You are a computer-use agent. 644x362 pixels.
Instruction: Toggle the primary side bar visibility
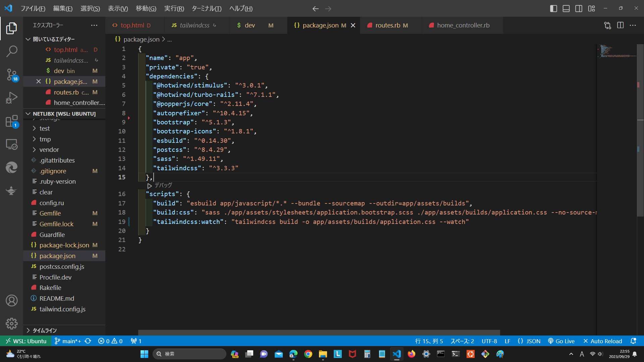[553, 9]
